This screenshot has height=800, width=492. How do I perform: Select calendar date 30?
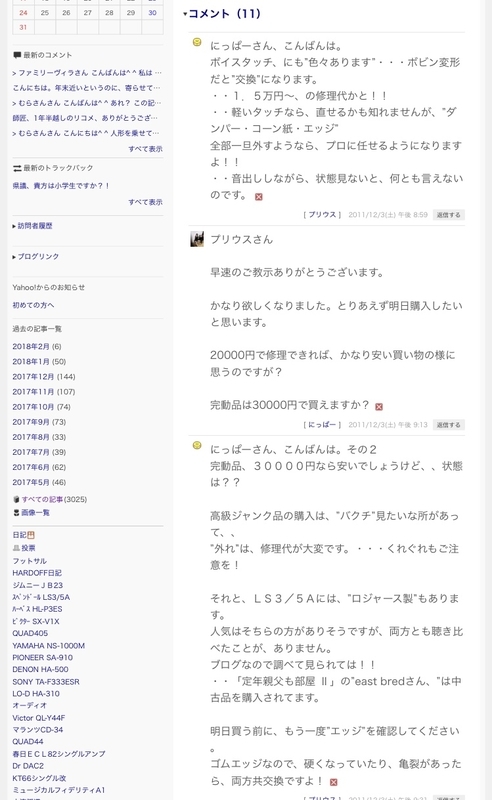pos(152,13)
